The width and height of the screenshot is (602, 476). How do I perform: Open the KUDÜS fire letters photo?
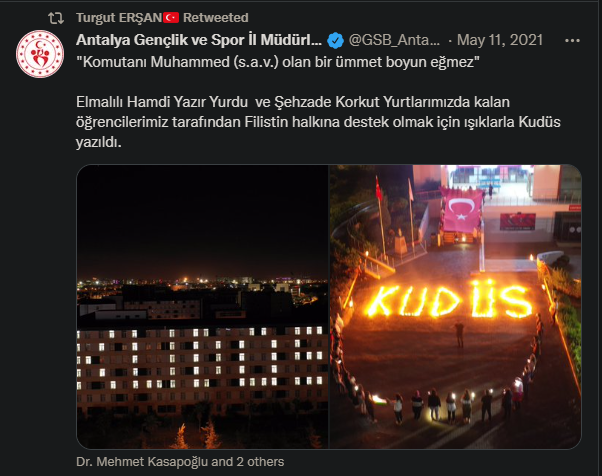455,307
